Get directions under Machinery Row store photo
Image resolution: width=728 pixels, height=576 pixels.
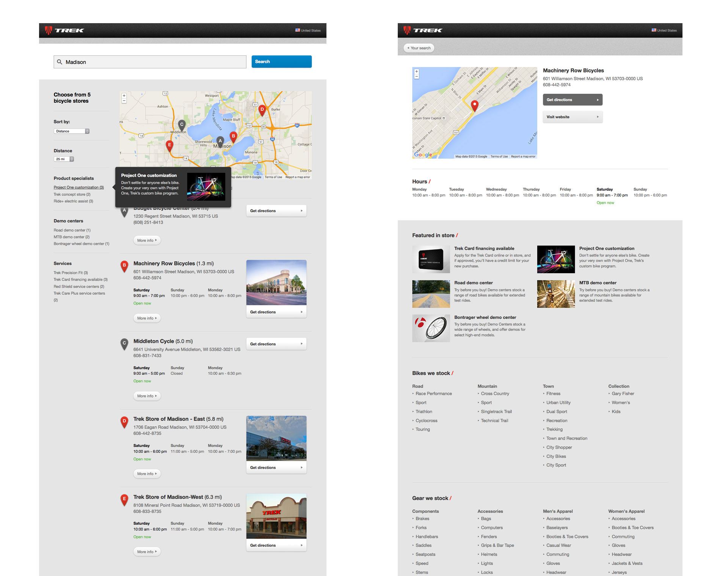coord(276,312)
